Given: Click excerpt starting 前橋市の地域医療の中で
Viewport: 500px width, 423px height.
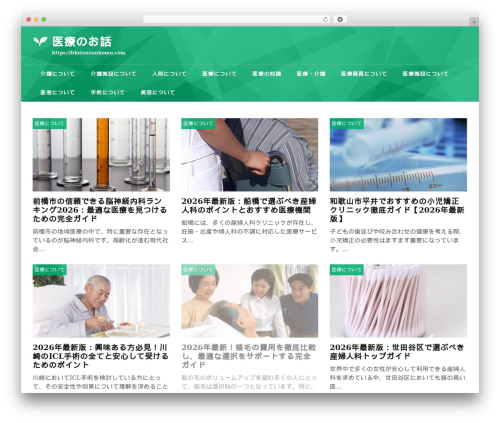Looking at the screenshot, I should click(100, 240).
